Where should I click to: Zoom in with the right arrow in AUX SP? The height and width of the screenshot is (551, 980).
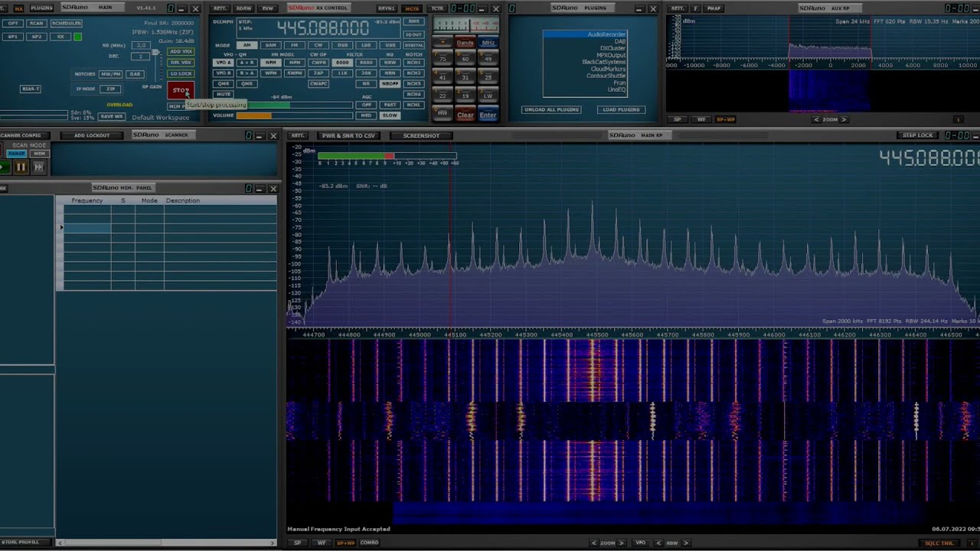pos(844,119)
